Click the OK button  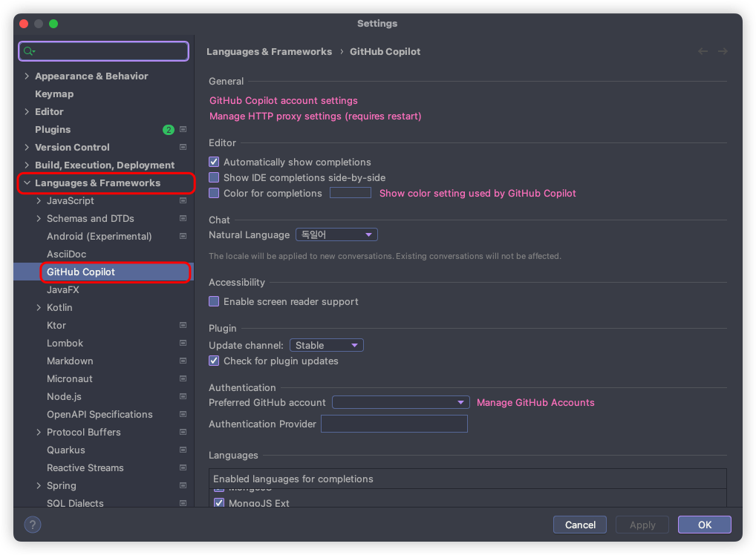tap(705, 525)
